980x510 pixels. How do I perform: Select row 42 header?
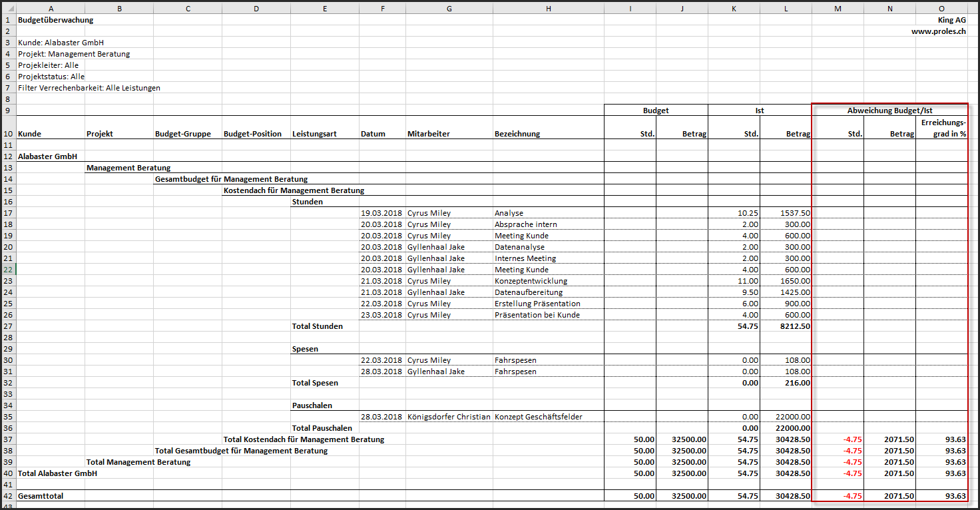[x=7, y=496]
